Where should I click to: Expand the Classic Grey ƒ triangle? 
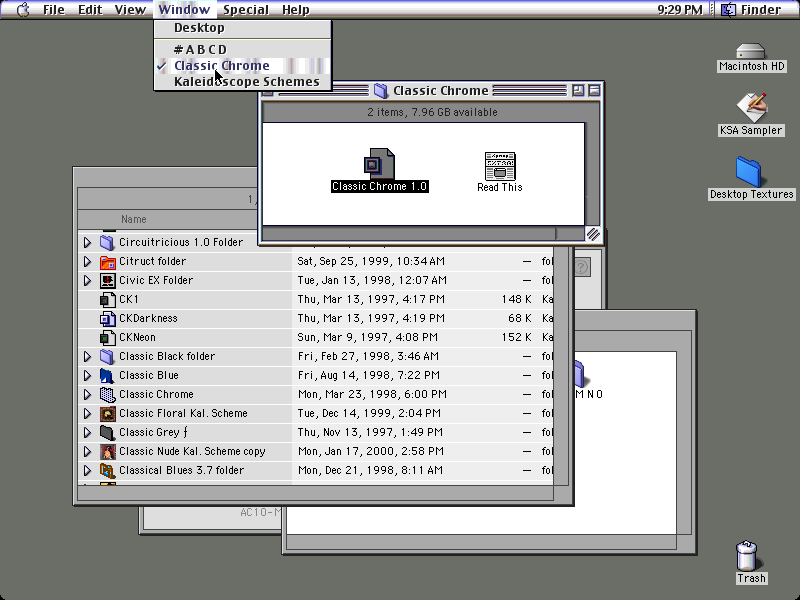click(x=87, y=433)
